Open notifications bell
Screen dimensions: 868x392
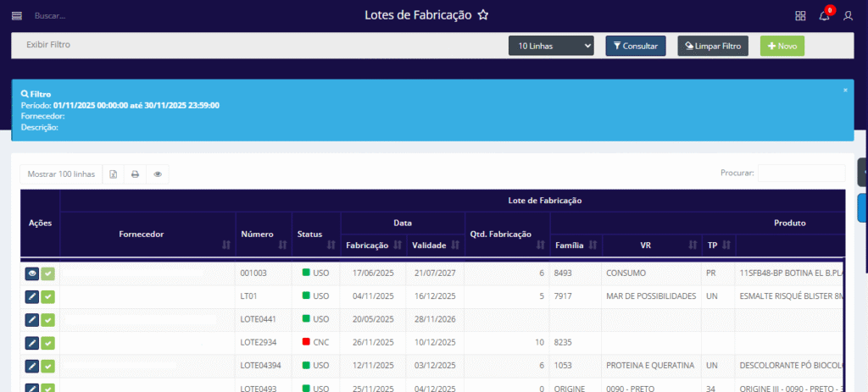(824, 15)
